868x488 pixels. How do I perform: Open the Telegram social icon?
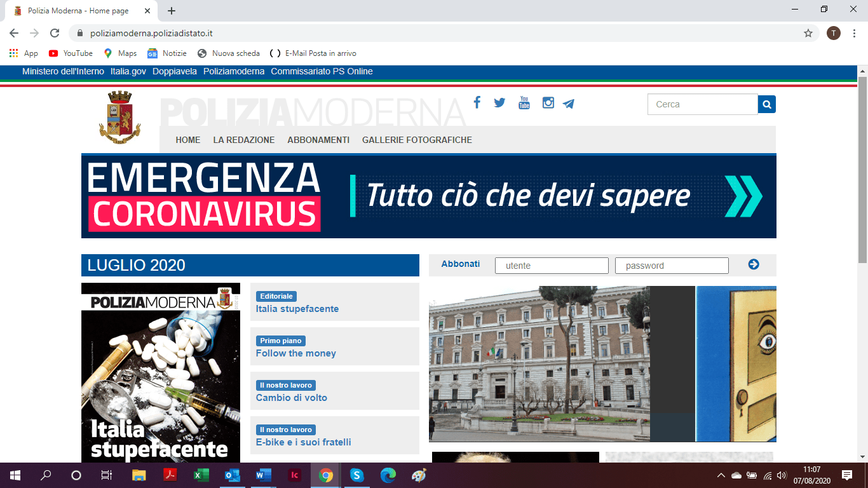(x=569, y=103)
